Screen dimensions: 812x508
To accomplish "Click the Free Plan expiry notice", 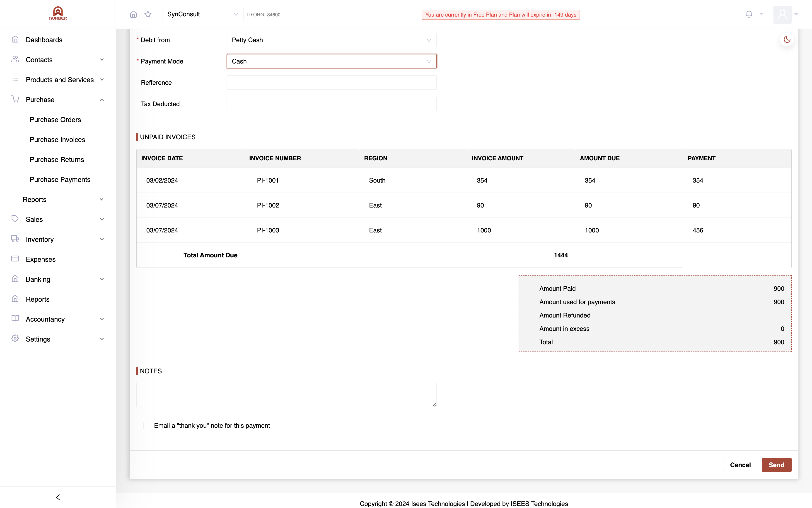I will [501, 15].
